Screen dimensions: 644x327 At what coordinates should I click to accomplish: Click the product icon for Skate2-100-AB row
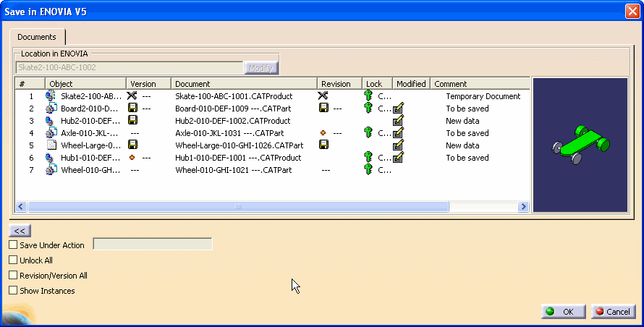pyautogui.click(x=51, y=96)
